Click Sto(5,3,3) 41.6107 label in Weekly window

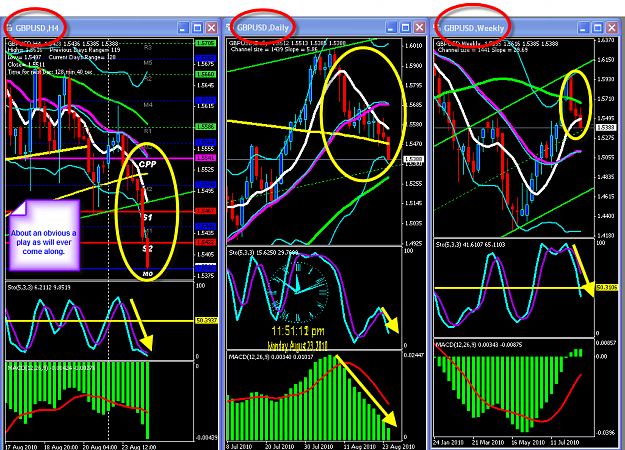pyautogui.click(x=470, y=244)
